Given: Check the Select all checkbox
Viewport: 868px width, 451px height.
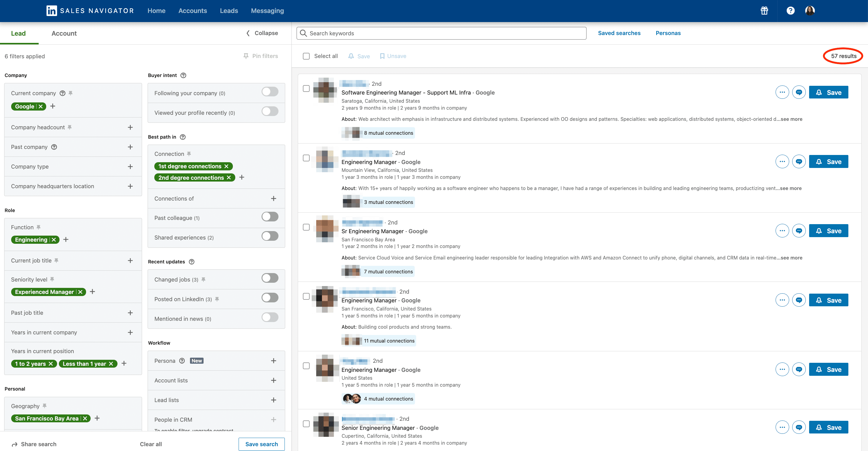Looking at the screenshot, I should click(x=306, y=56).
